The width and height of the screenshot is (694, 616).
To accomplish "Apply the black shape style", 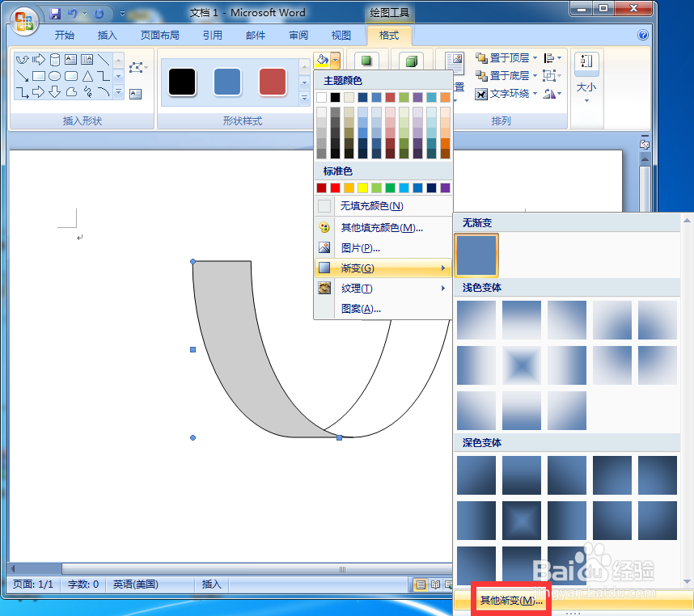I will tap(182, 82).
